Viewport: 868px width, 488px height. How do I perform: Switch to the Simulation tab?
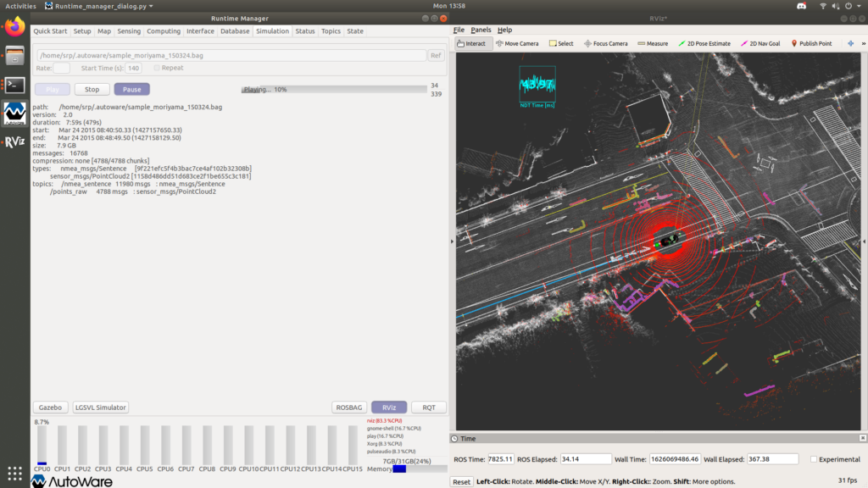pos(272,31)
